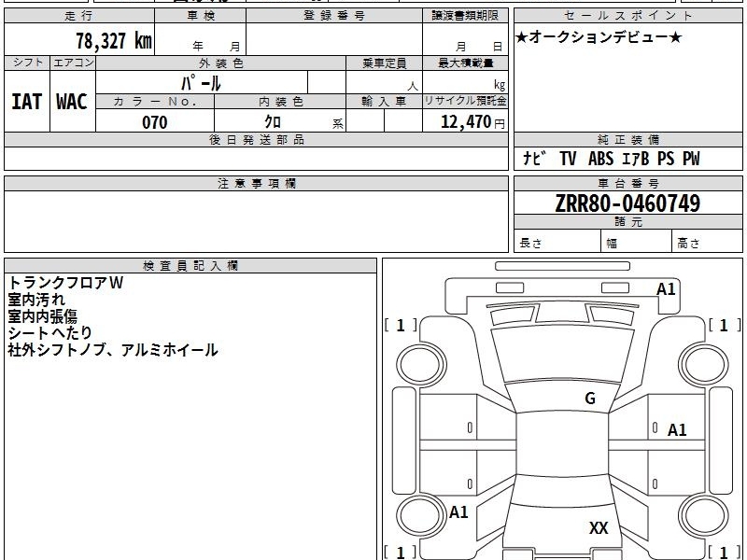Select the [1] tire mark at diagram top-left
The height and width of the screenshot is (560, 747).
401,326
